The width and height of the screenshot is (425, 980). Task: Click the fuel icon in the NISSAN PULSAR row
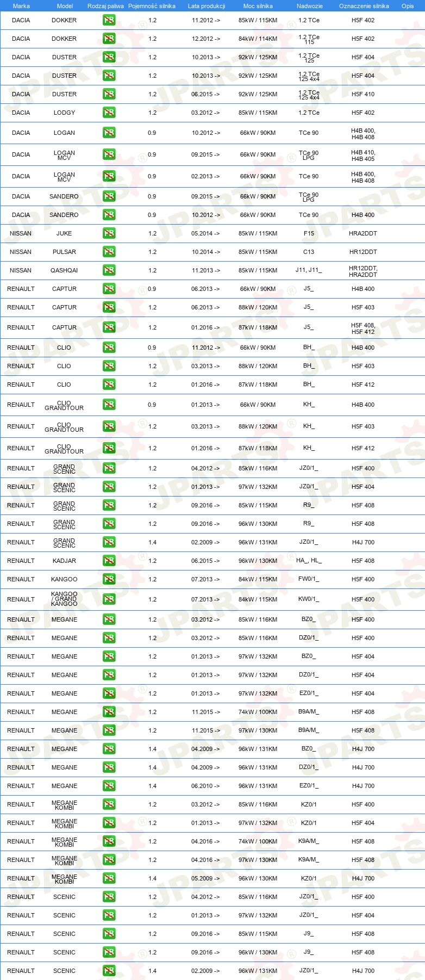tap(109, 252)
